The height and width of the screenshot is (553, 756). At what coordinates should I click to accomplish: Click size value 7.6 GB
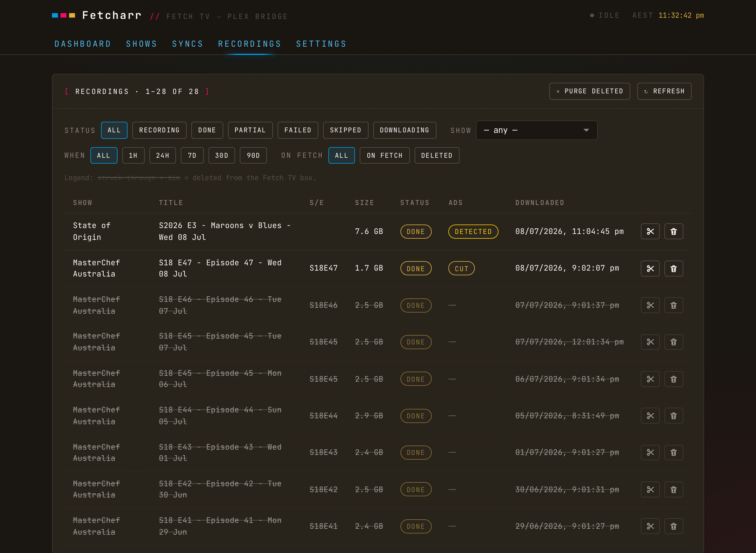[369, 231]
